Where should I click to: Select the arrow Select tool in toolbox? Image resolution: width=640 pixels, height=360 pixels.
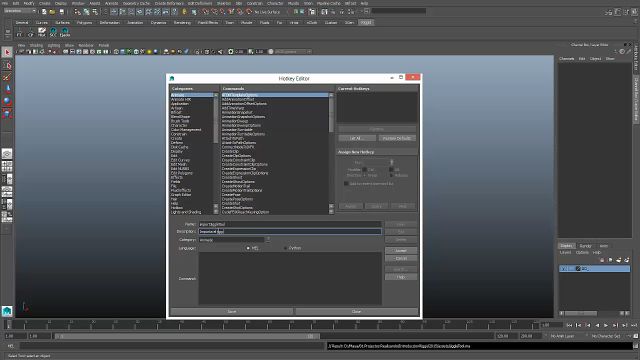[7, 52]
